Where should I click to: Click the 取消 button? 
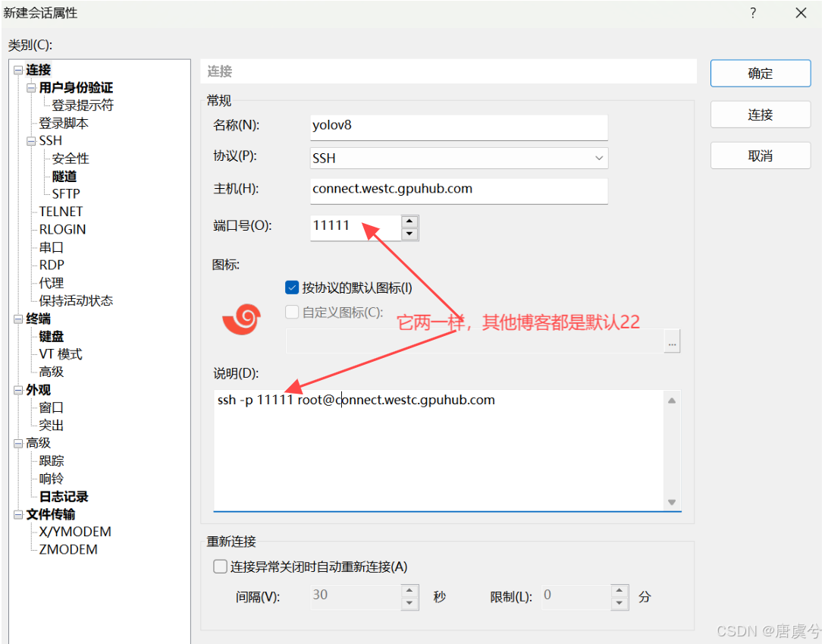pyautogui.click(x=760, y=156)
